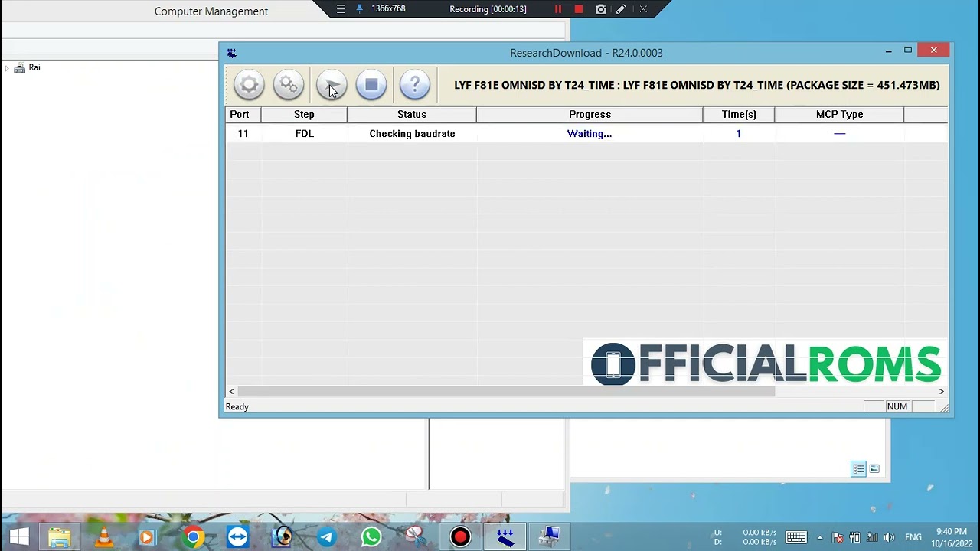The width and height of the screenshot is (980, 551).
Task: Open Google Chrome from the taskbar
Action: (193, 537)
